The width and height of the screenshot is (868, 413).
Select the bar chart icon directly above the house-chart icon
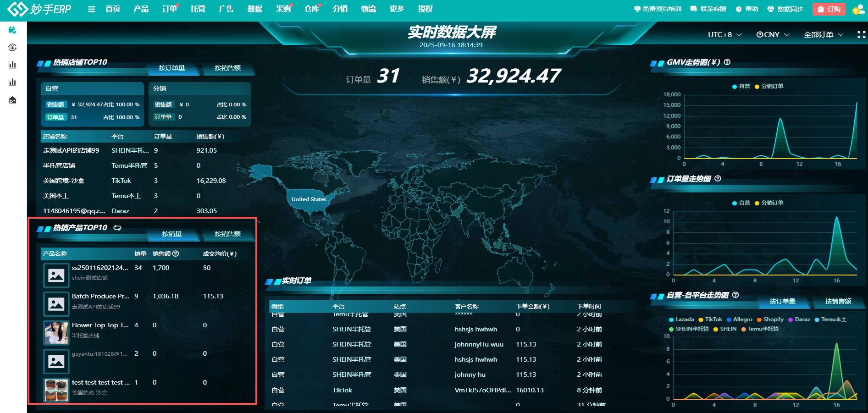(x=12, y=83)
